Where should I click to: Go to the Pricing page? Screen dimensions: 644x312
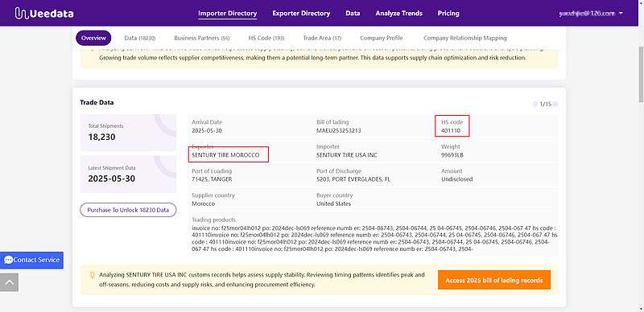(x=448, y=13)
